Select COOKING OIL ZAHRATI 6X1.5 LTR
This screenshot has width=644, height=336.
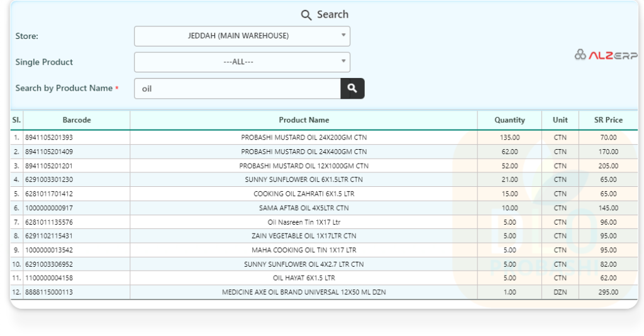(304, 194)
